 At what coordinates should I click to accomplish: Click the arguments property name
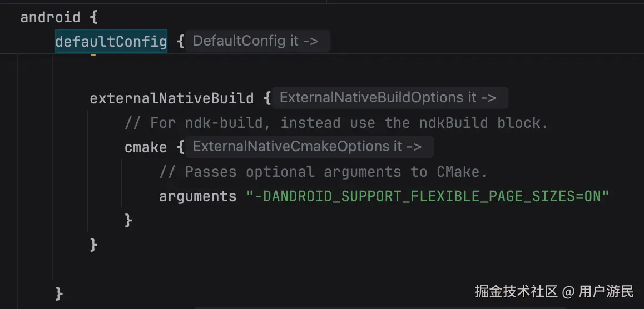[197, 196]
